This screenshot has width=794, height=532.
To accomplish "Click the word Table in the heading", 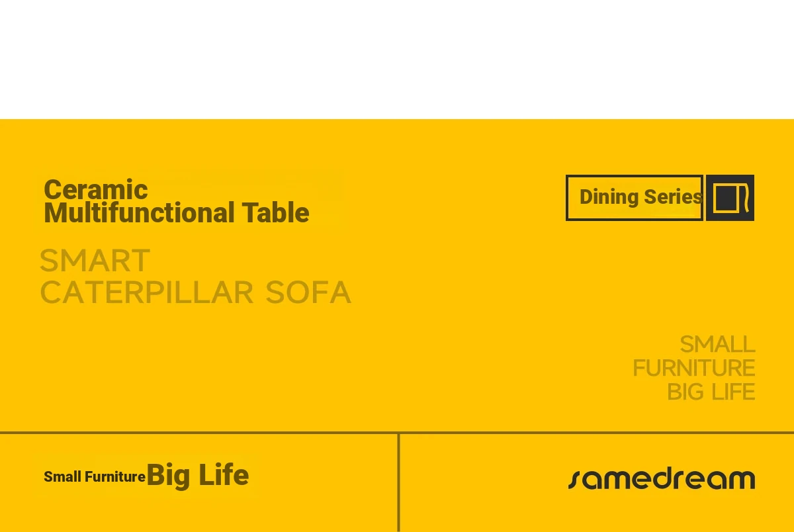I will tap(275, 213).
